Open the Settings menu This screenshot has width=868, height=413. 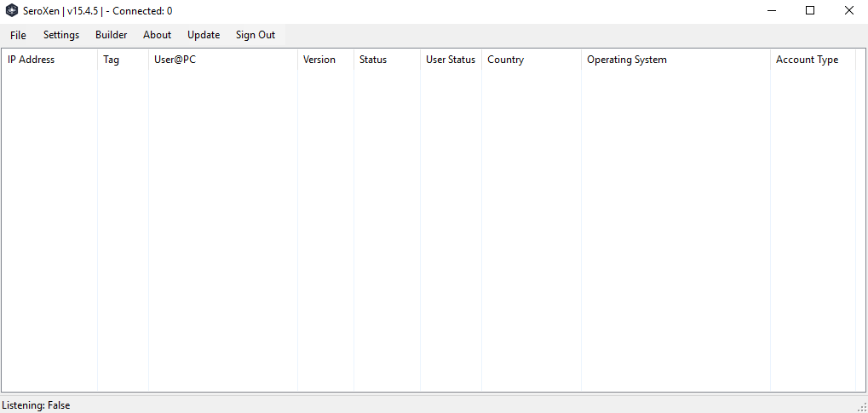[61, 35]
